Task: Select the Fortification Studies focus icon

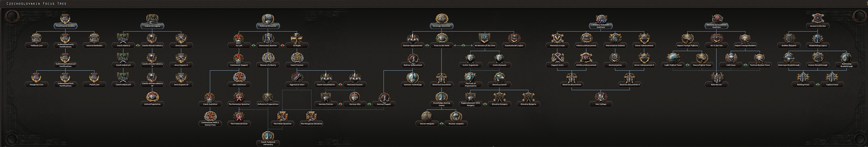Action: 65,19
